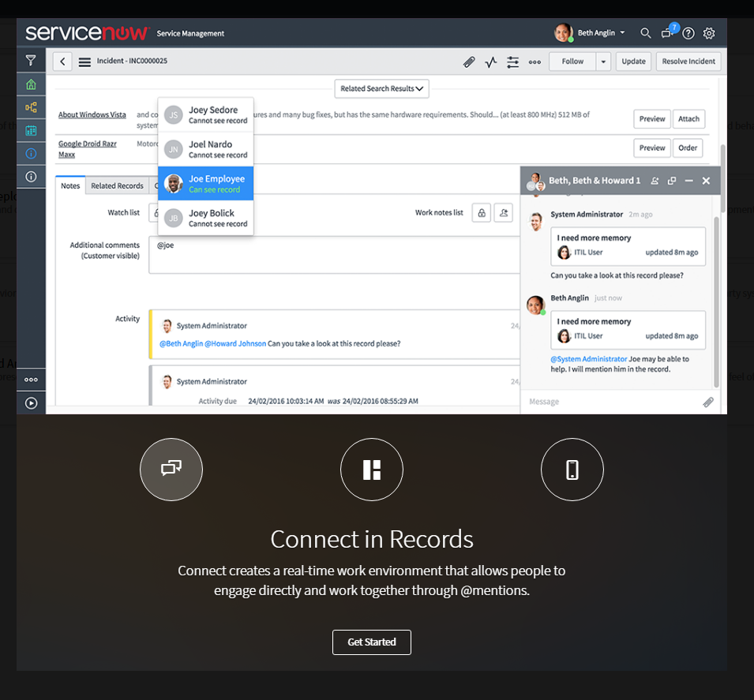Choose Joey Sedore from mention list
Viewport: 754px width, 700px height.
206,115
